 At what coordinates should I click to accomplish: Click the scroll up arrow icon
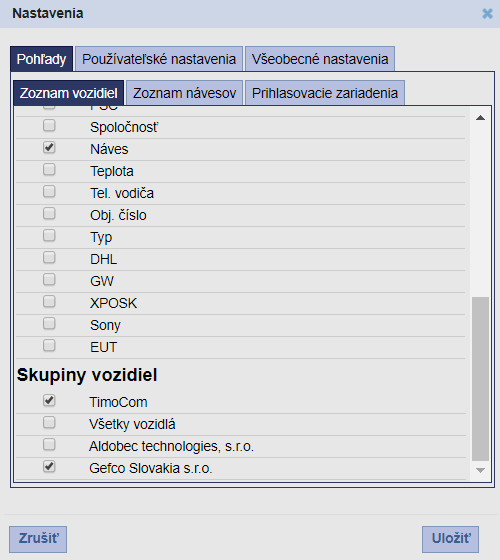(480, 118)
